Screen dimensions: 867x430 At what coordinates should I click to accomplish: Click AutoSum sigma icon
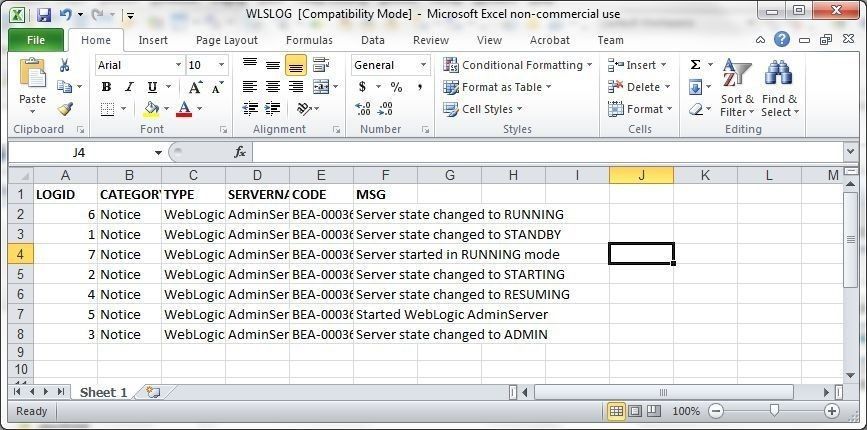click(x=695, y=65)
